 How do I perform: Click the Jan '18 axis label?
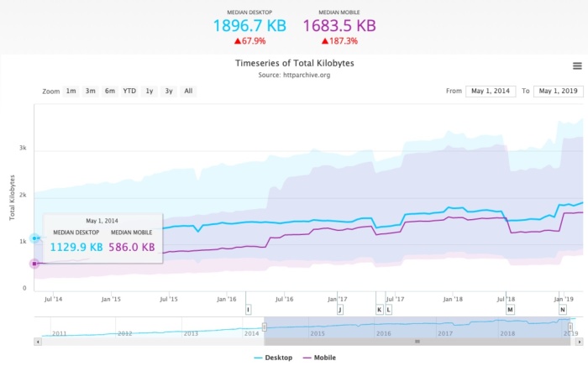point(453,299)
